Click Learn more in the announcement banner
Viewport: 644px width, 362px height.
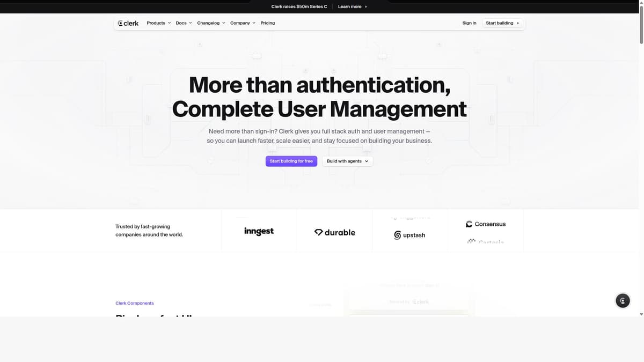coord(353,6)
